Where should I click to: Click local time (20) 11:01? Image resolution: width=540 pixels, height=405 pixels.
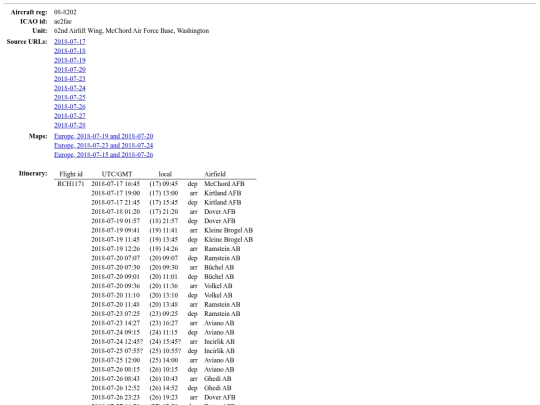pyautogui.click(x=164, y=277)
